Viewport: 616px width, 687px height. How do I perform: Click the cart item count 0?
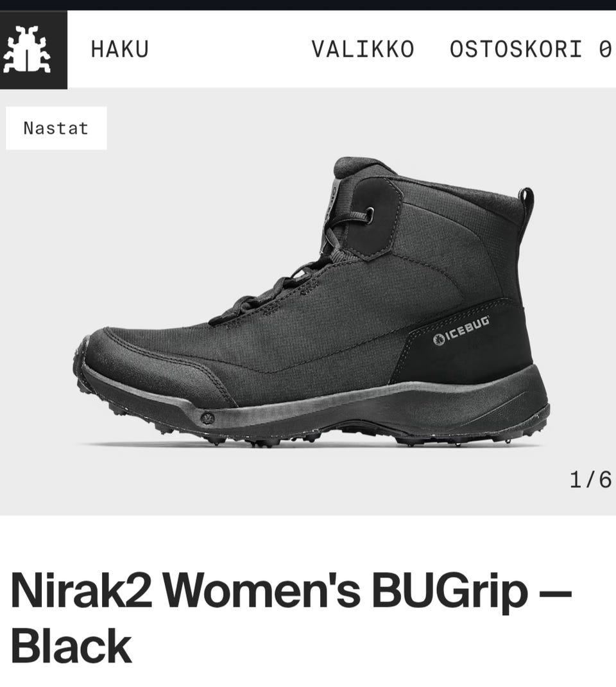[x=605, y=49]
